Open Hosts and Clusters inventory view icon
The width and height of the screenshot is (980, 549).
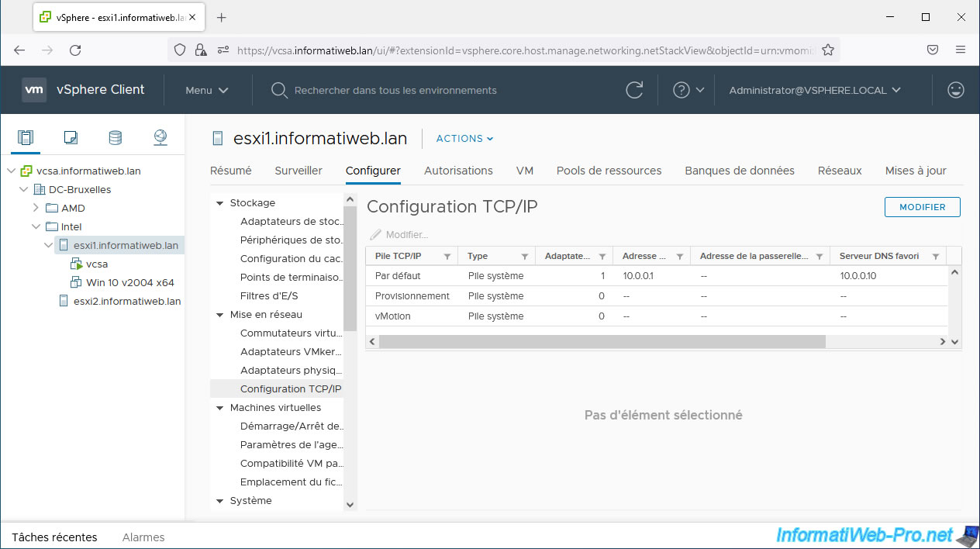pyautogui.click(x=26, y=138)
